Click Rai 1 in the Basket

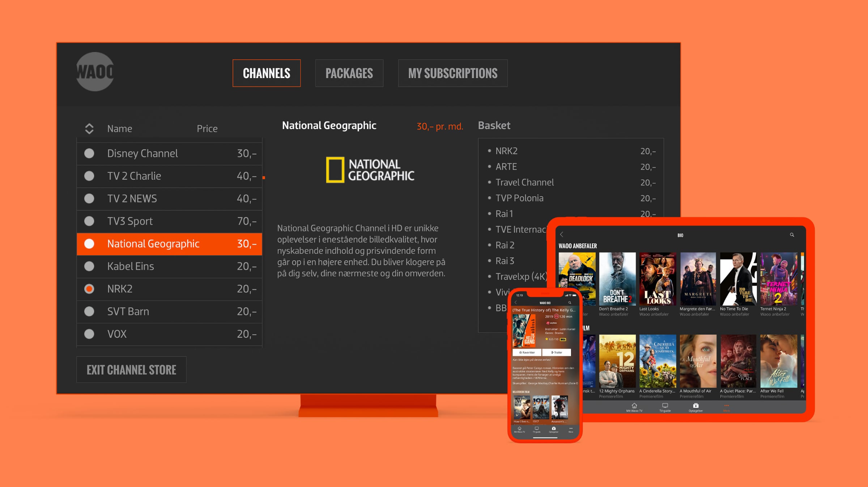504,214
